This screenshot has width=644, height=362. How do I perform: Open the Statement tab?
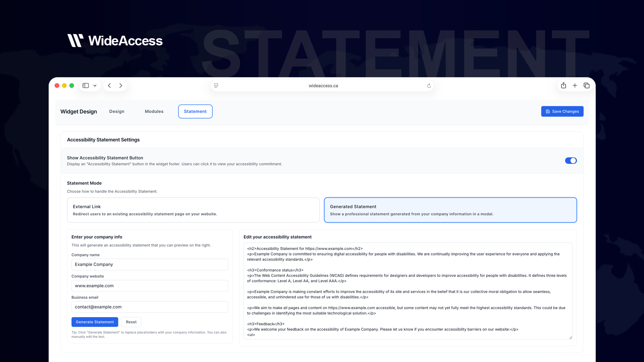[x=195, y=111]
